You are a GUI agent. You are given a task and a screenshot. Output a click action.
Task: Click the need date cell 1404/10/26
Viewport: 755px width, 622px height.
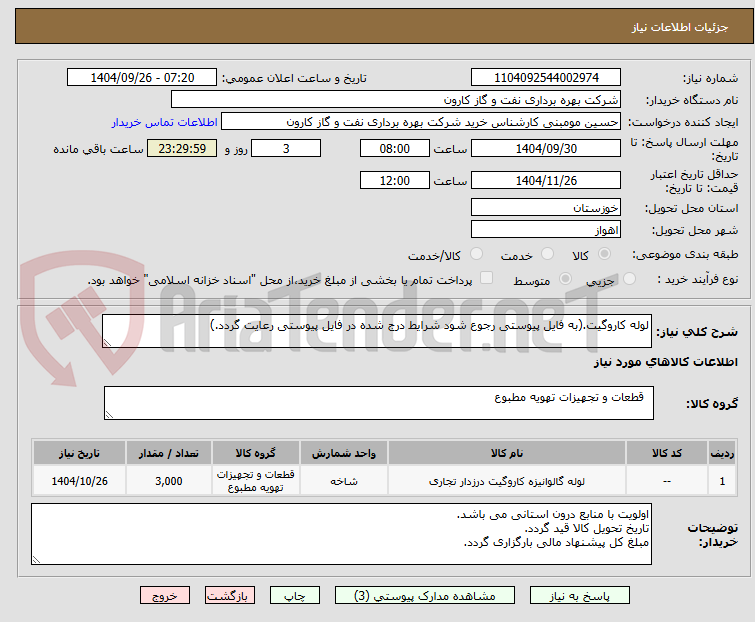click(79, 481)
